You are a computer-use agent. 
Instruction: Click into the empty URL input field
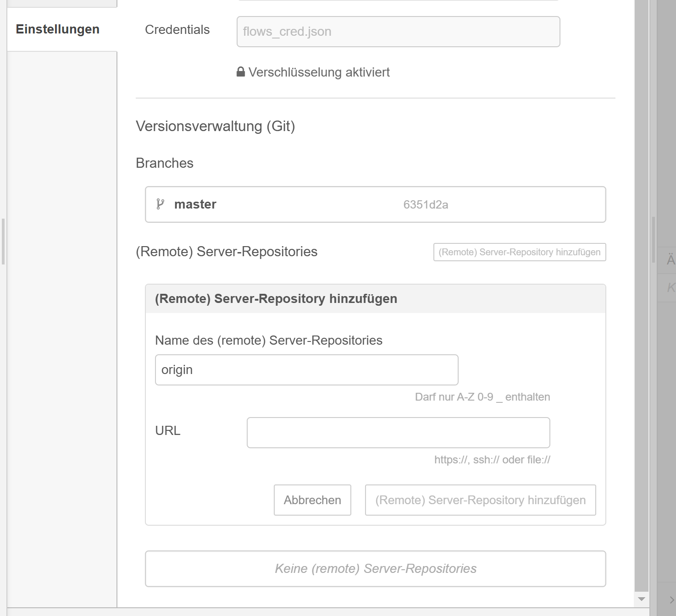[398, 433]
